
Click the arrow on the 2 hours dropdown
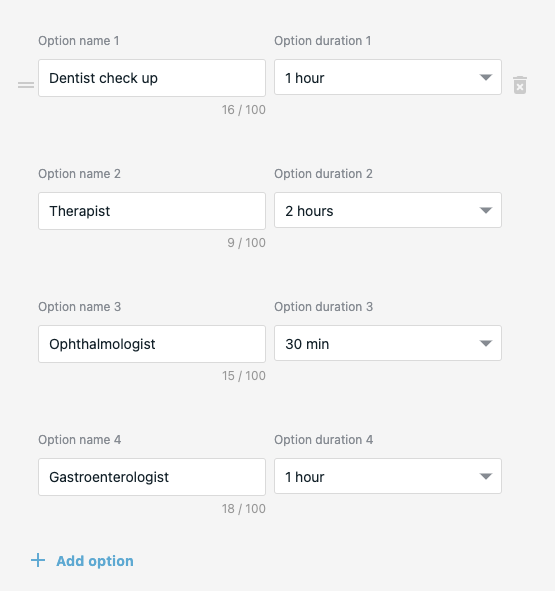pyautogui.click(x=486, y=210)
